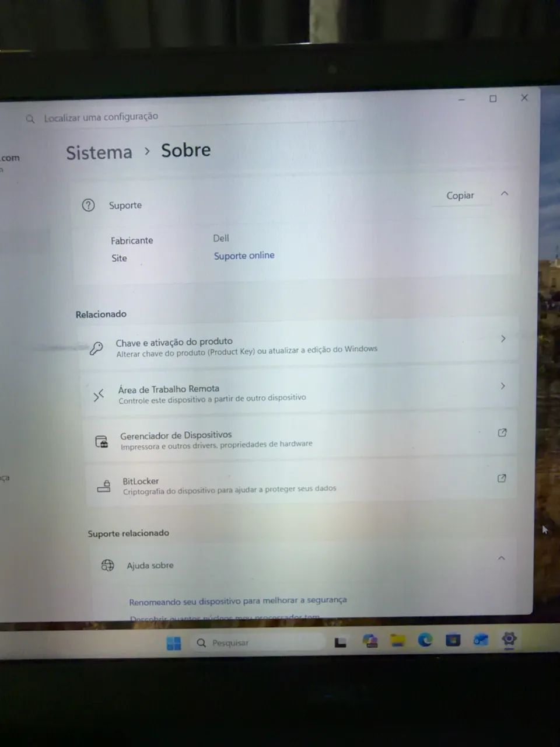Open the Windows Start menu
The height and width of the screenshot is (747, 560).
pos(174,643)
